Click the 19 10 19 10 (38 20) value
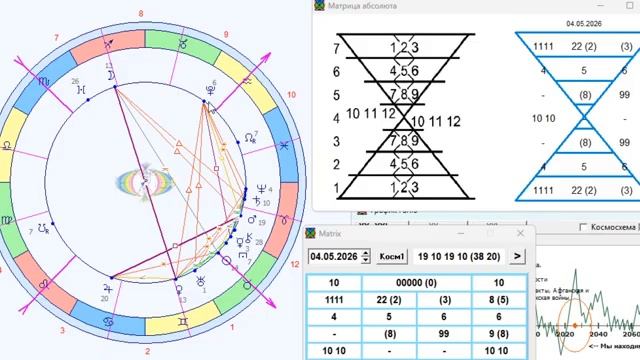 [x=459, y=257]
